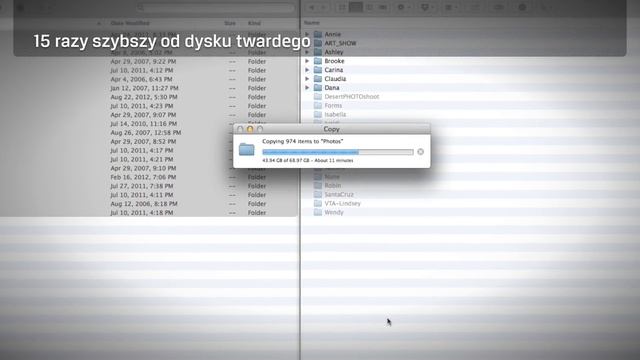Image resolution: width=640 pixels, height=360 pixels.
Task: Switch right Finder window to column view
Action: click(369, 7)
